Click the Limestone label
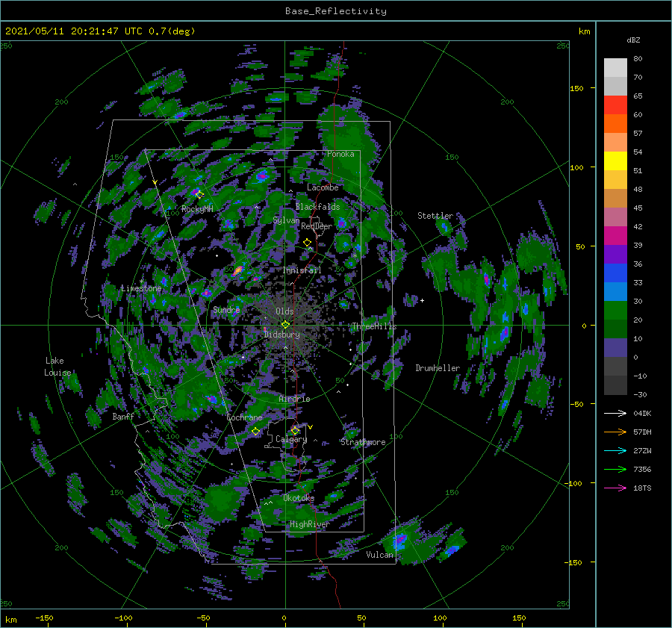 (x=141, y=288)
